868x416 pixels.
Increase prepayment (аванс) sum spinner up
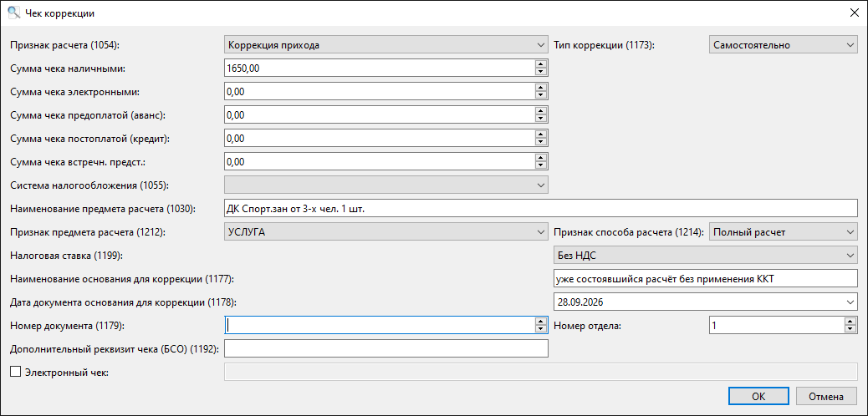tap(540, 111)
